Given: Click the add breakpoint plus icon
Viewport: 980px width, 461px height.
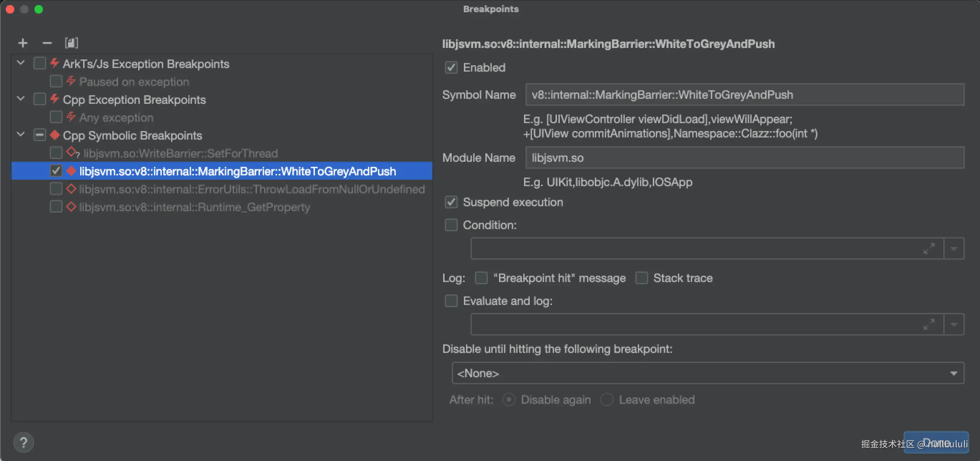Looking at the screenshot, I should click(23, 43).
